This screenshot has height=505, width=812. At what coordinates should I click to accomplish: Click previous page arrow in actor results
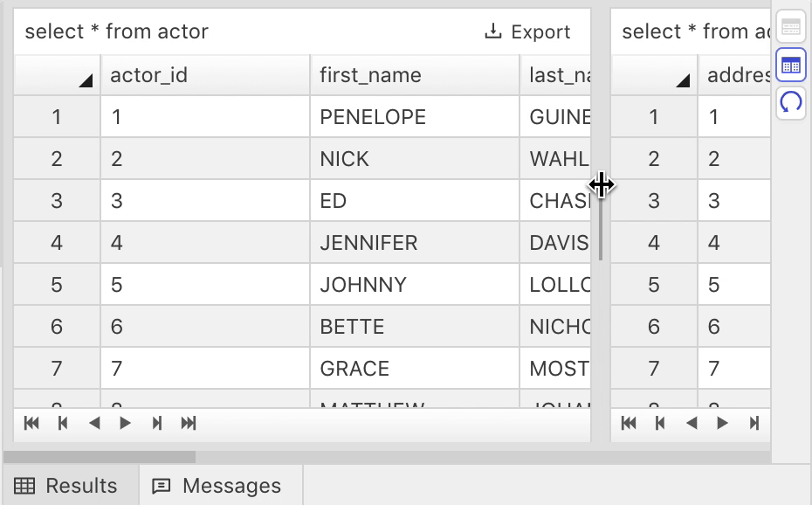tap(94, 423)
